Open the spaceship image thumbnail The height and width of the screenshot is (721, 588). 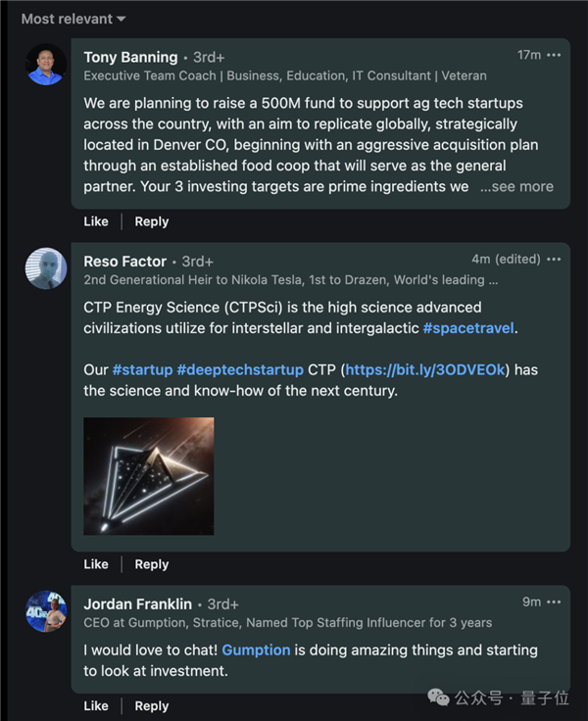pyautogui.click(x=149, y=476)
